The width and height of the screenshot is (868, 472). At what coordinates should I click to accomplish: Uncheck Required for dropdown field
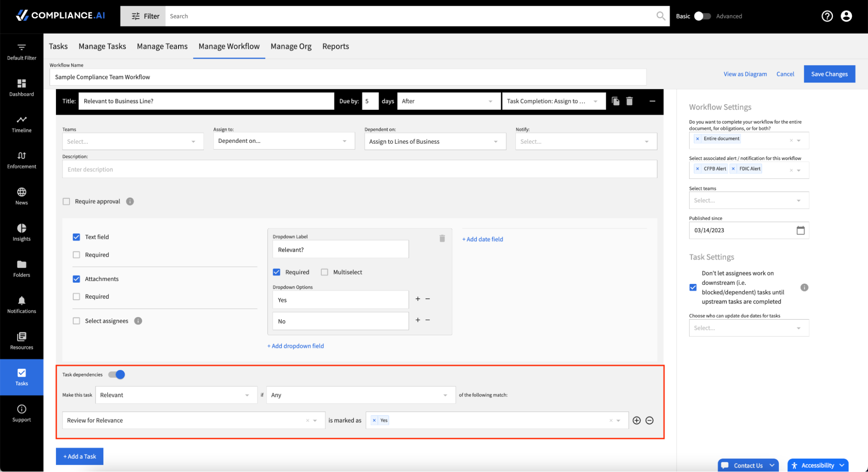277,272
